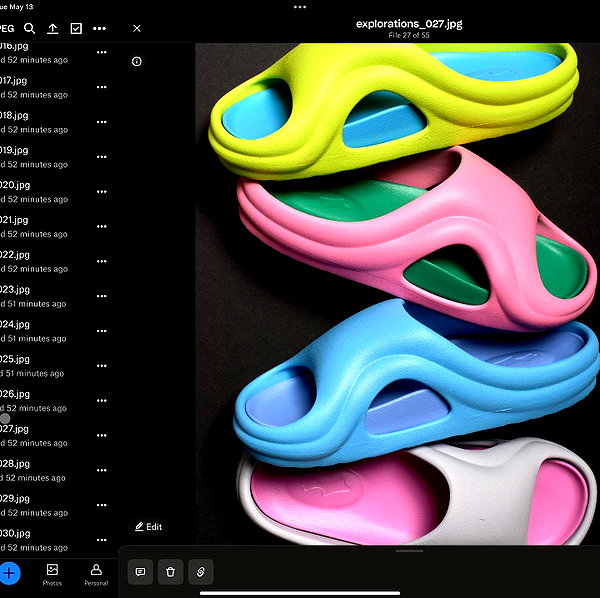This screenshot has width=600, height=598.
Task: Select file 027.jpg in list
Action: pyautogui.click(x=57, y=435)
